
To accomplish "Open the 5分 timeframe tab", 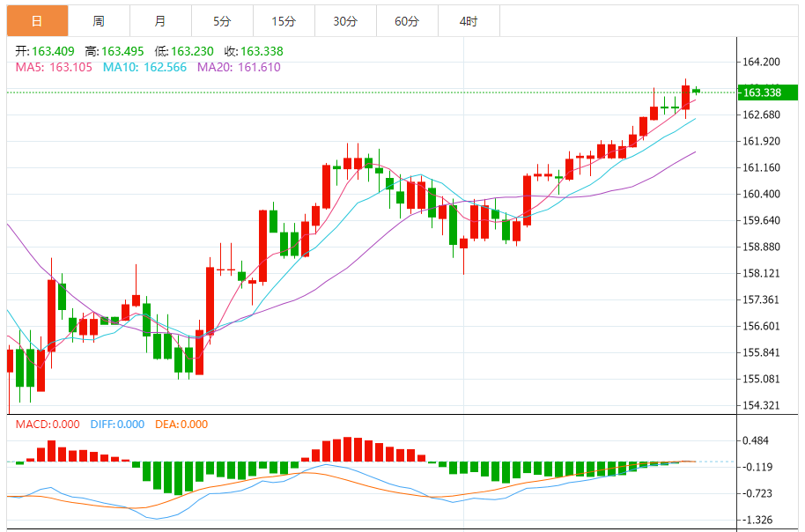I will point(222,21).
